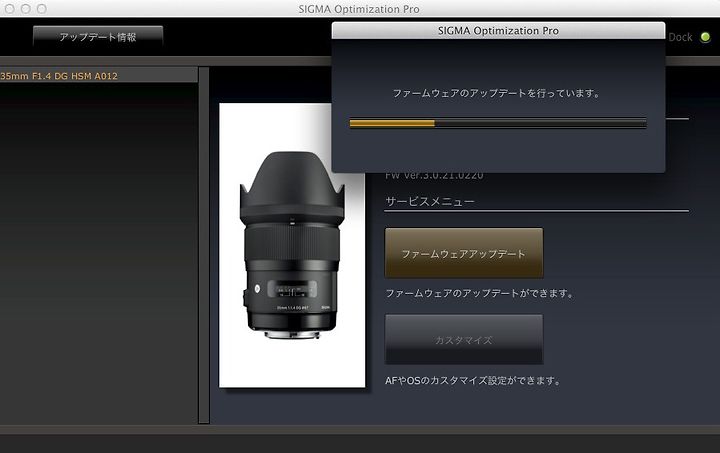Click the ファームウェアのアップデートができます description text
Screen dimensions: 720x453
pyautogui.click(x=480, y=293)
